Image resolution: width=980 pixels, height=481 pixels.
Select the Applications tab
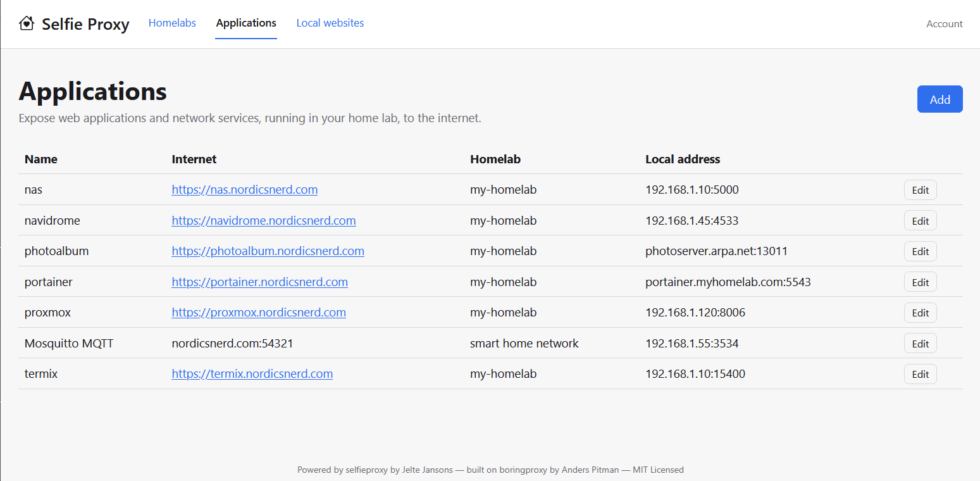(x=246, y=23)
